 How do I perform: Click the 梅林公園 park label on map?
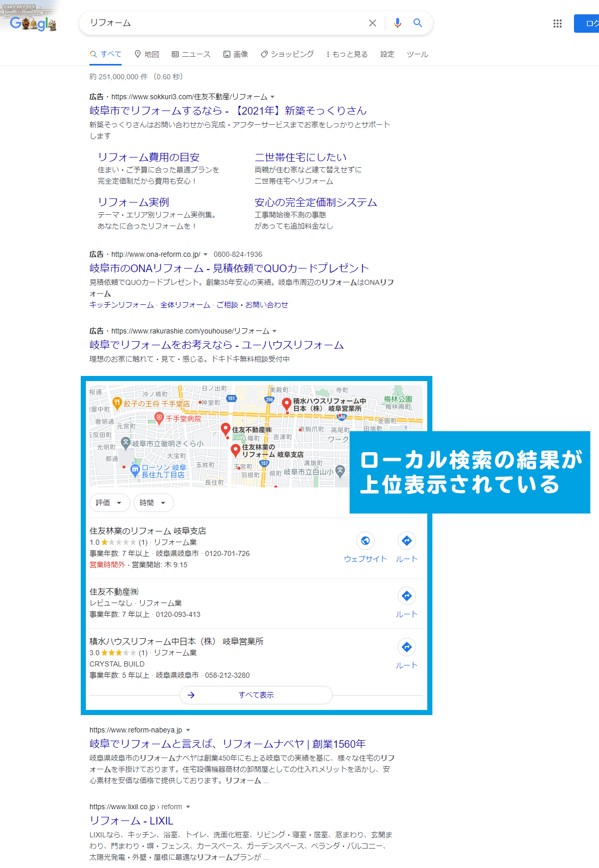(x=398, y=399)
